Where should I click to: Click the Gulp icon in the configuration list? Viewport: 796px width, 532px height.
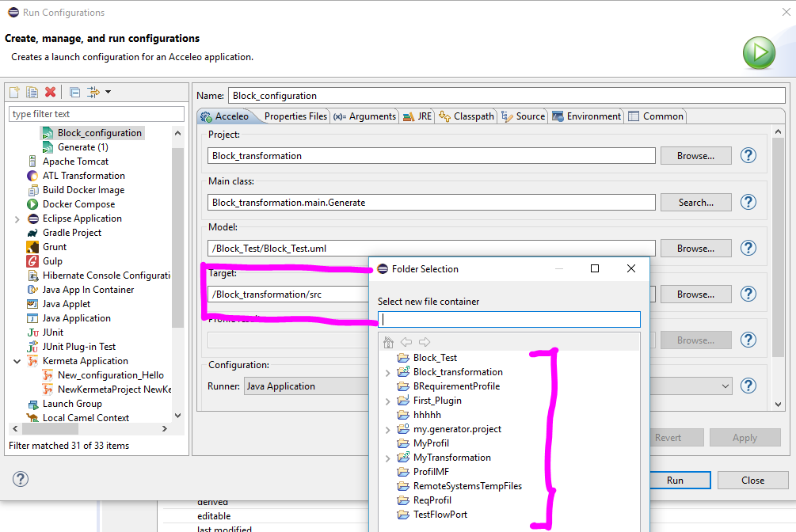(x=32, y=261)
